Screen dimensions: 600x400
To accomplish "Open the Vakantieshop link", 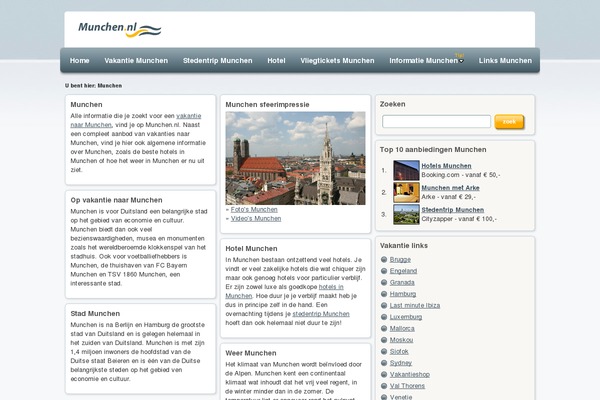I will [x=410, y=374].
